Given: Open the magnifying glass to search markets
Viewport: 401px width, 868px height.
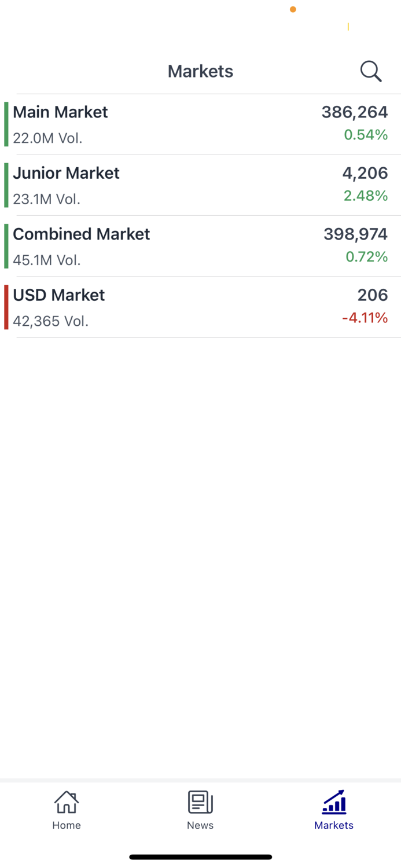Looking at the screenshot, I should pyautogui.click(x=370, y=71).
